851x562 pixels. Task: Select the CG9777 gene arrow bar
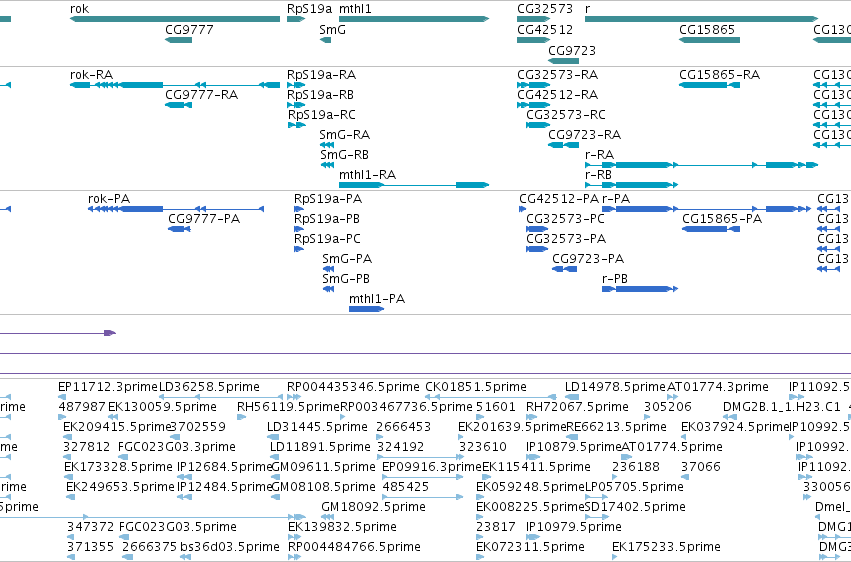(179, 40)
